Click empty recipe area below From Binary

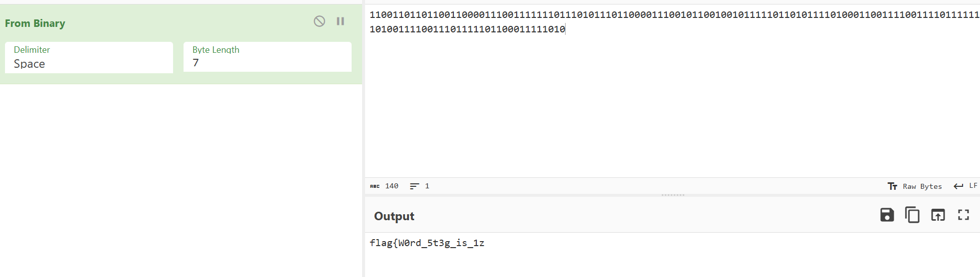[x=180, y=179]
